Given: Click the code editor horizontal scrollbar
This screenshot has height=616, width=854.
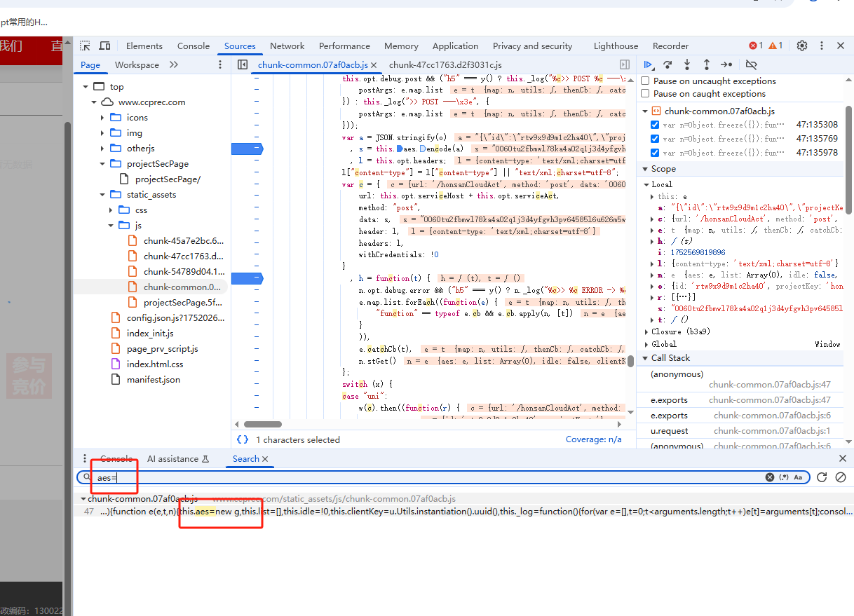Looking at the screenshot, I should 263,424.
